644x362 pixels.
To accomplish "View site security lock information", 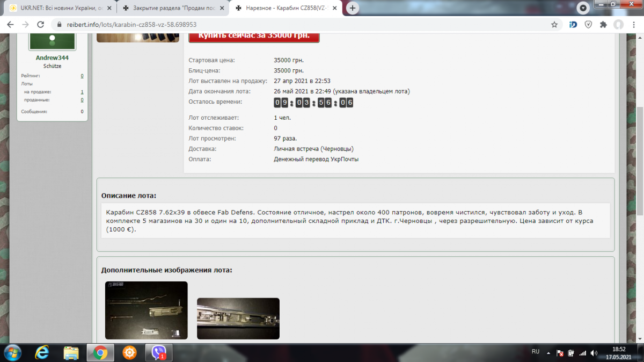I will coord(60,25).
